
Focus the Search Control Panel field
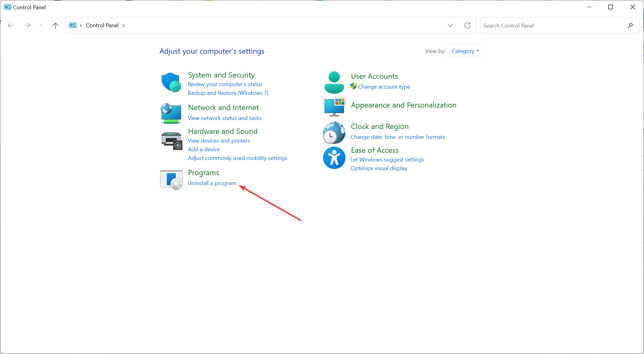[552, 26]
